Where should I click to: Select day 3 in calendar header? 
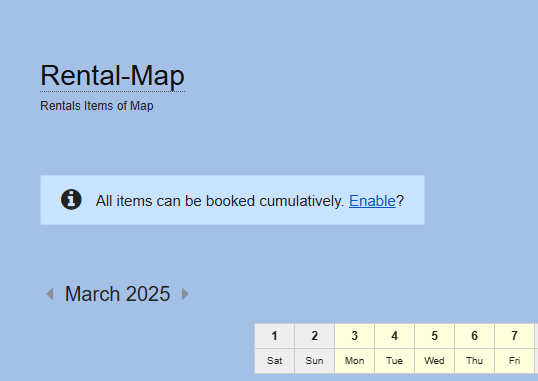tap(354, 336)
